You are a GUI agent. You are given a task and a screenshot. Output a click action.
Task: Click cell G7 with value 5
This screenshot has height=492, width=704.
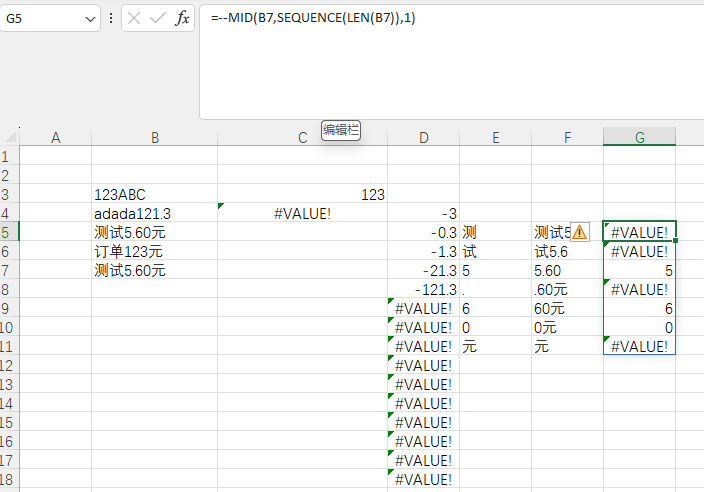coord(639,270)
